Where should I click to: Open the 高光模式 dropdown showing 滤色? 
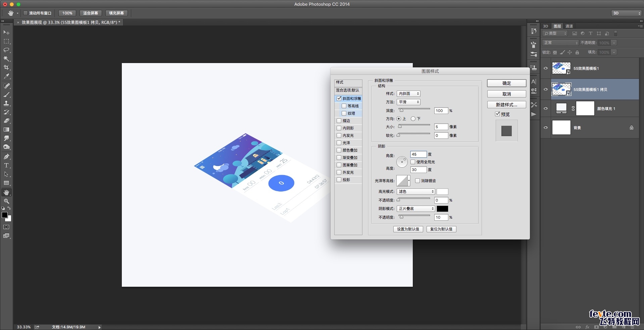[416, 191]
